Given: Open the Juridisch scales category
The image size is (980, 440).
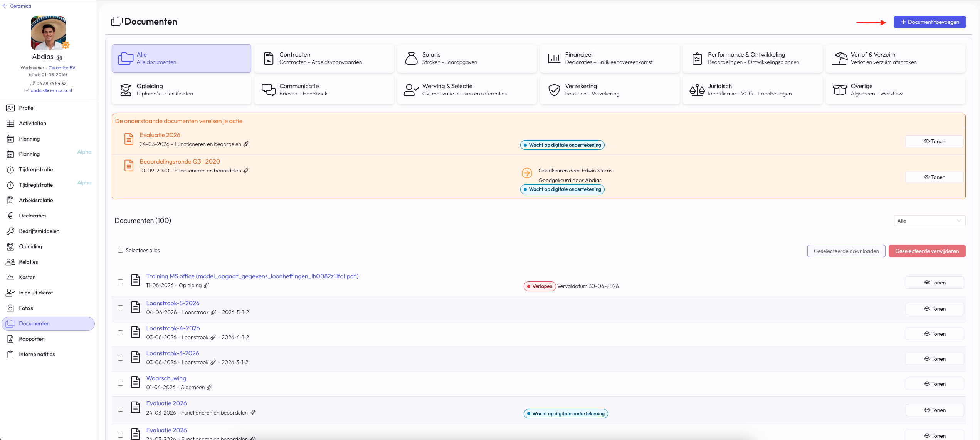Looking at the screenshot, I should point(752,90).
